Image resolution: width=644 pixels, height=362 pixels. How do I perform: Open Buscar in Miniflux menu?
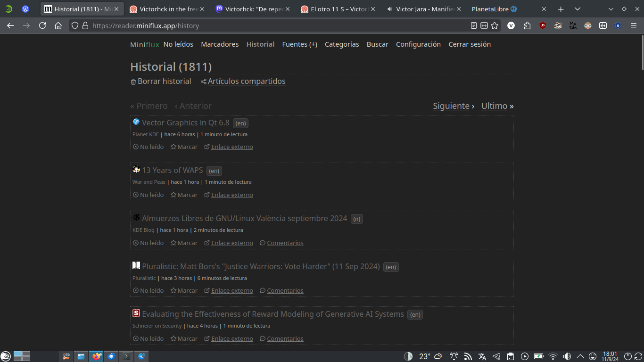(378, 44)
